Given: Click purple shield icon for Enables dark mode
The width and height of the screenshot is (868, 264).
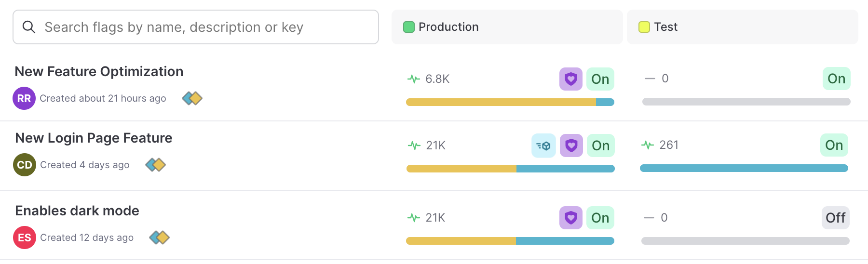Looking at the screenshot, I should coord(571,218).
